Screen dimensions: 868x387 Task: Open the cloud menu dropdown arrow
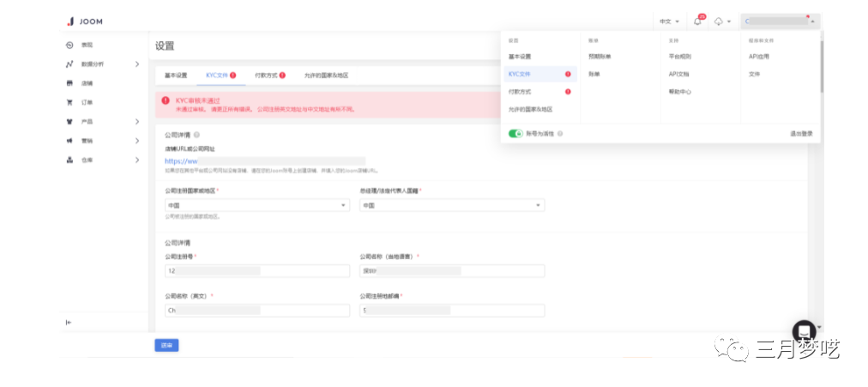pyautogui.click(x=729, y=21)
